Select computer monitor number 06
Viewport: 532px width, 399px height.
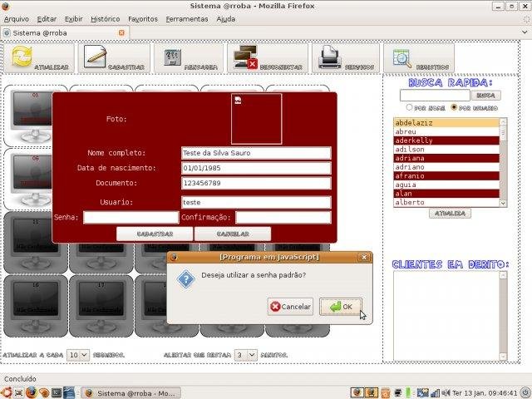click(x=32, y=179)
